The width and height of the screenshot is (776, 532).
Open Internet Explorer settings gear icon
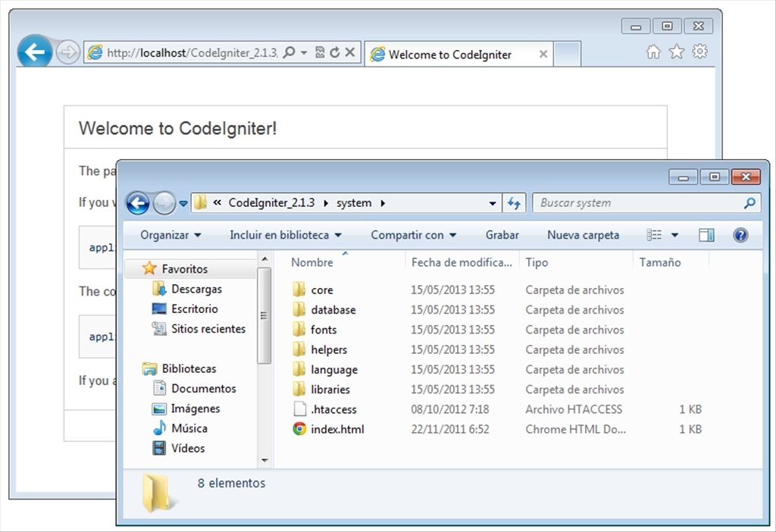coord(699,51)
